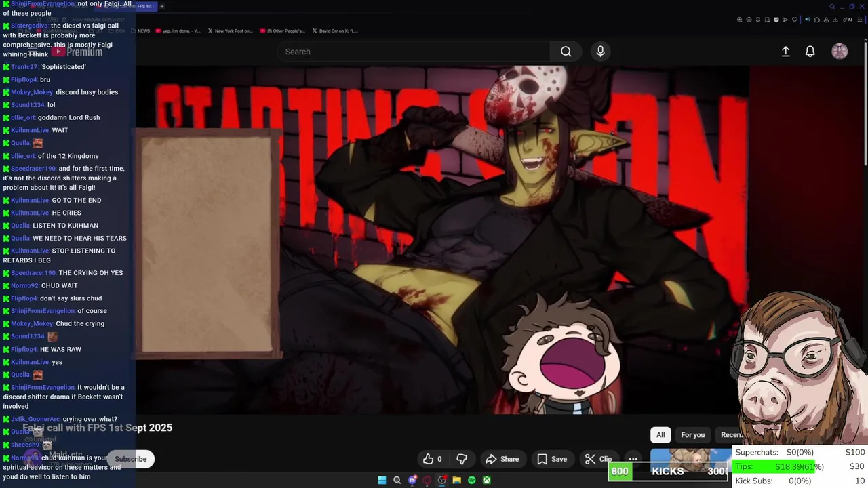
Task: Open OBS Studio from the taskbar
Action: click(x=442, y=481)
